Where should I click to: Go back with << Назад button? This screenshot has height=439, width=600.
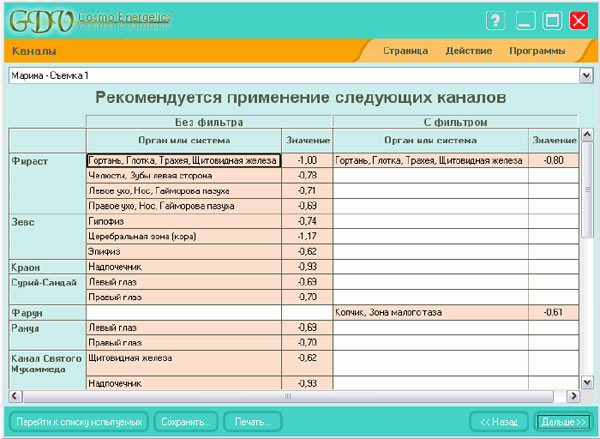(x=499, y=422)
